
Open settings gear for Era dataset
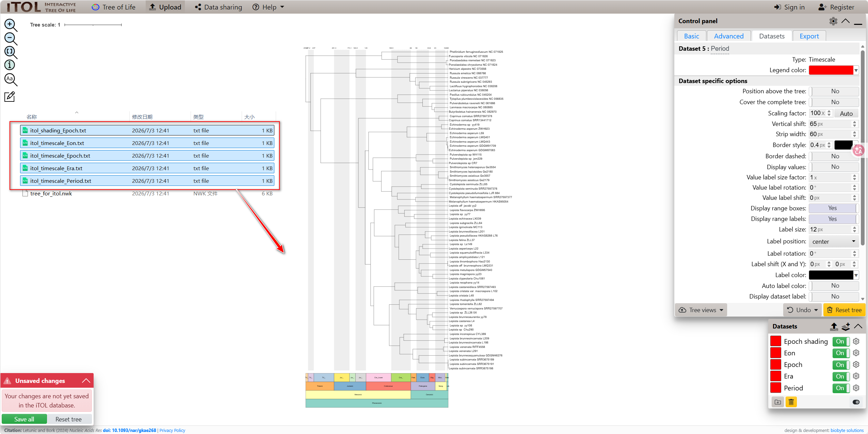856,376
